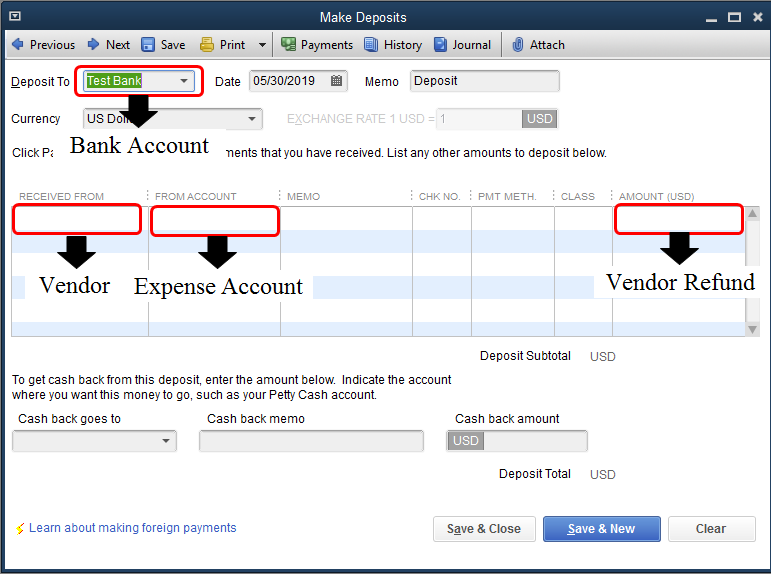Viewport: 771px width, 574px height.
Task: Click first row Pmt Meth. cell
Action: 513,218
